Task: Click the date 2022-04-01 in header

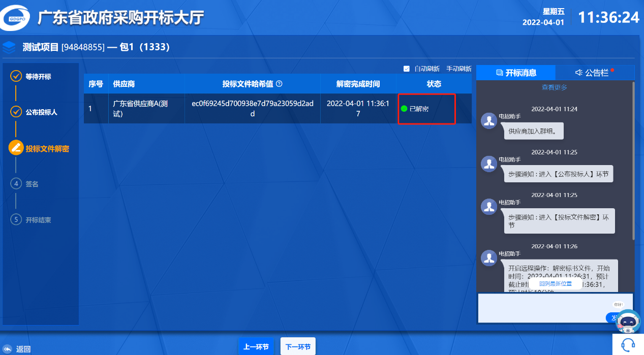Action: (543, 22)
